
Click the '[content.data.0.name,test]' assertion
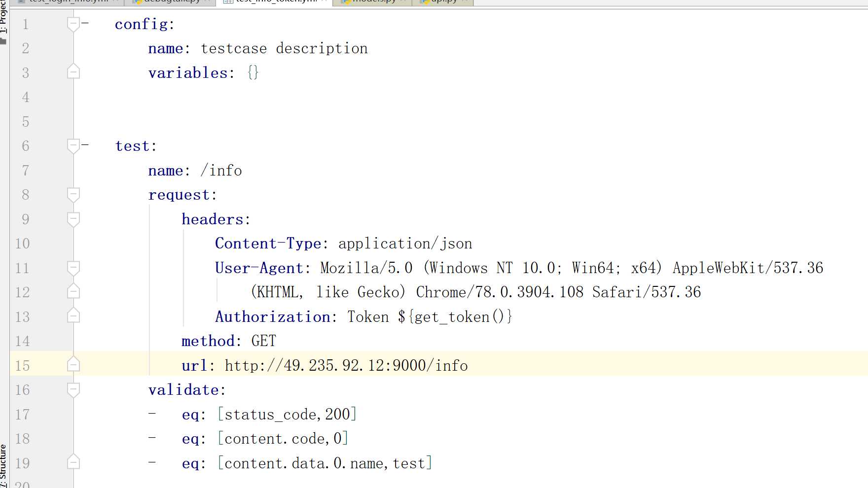coord(325,463)
